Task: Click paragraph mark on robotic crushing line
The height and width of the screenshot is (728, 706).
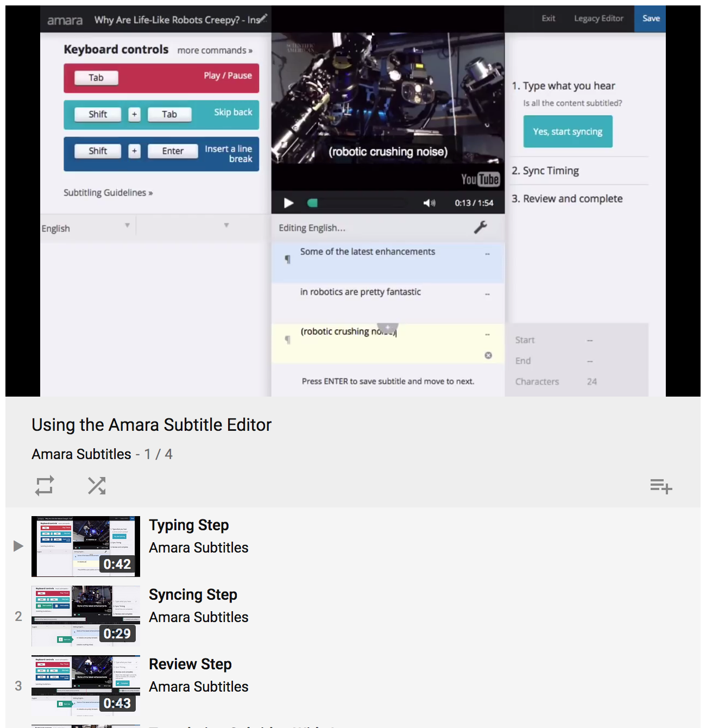Action: click(x=288, y=340)
